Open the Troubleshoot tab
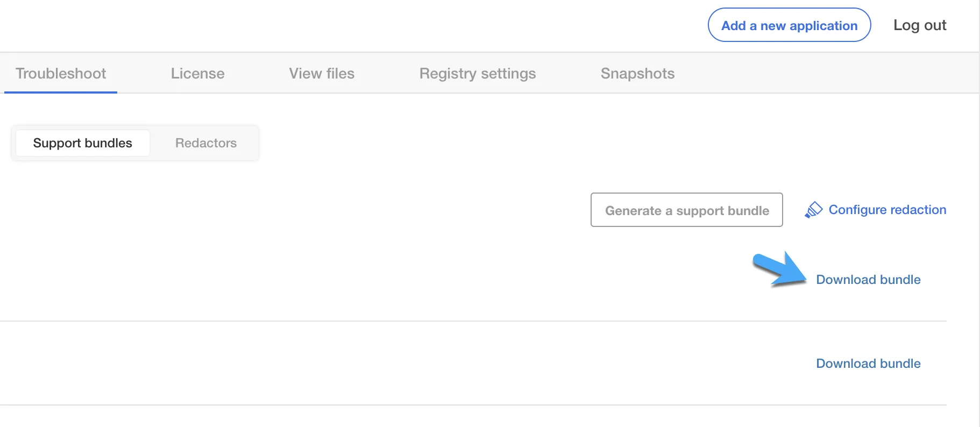The height and width of the screenshot is (427, 980). coord(61,73)
